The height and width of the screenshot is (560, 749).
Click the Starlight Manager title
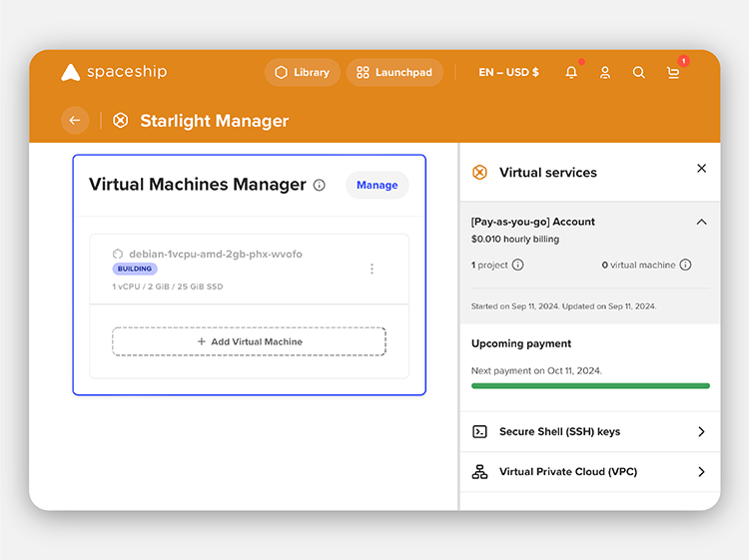click(215, 121)
